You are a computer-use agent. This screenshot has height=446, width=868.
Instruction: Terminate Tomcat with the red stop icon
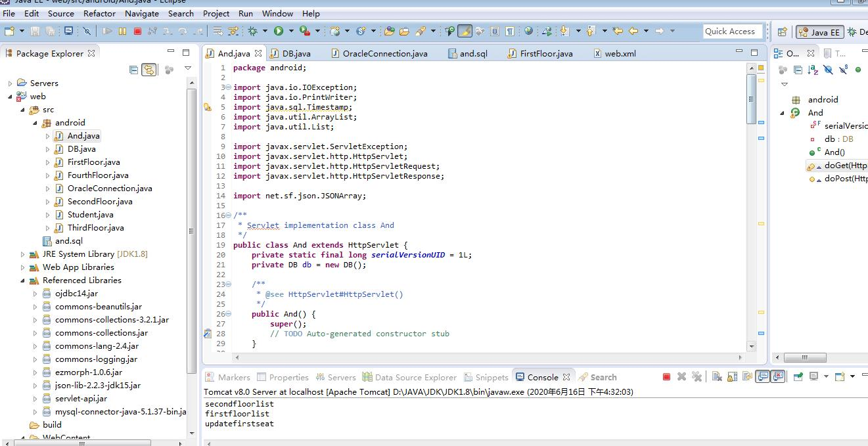(x=666, y=376)
